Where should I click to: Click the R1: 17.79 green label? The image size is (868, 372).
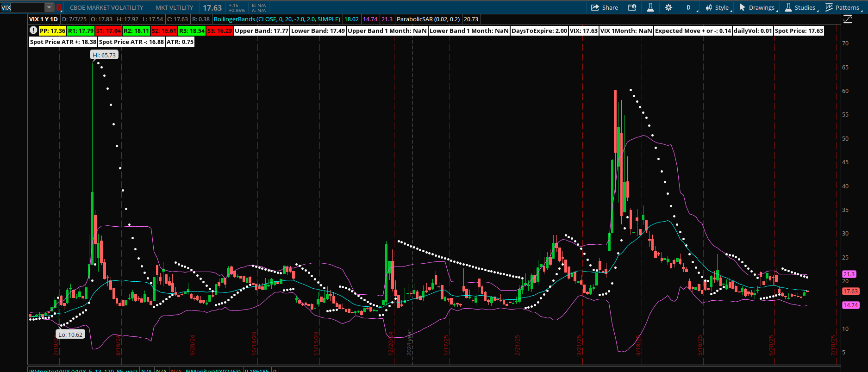(81, 31)
